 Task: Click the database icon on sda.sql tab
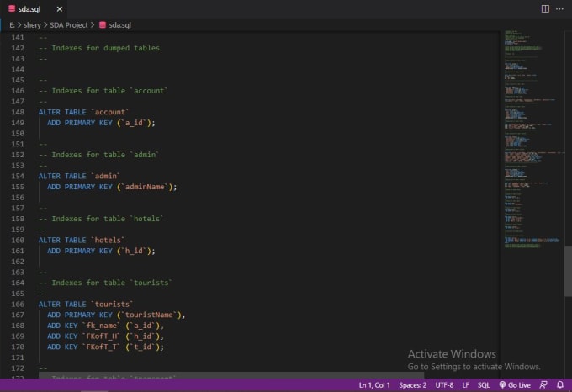(12, 8)
